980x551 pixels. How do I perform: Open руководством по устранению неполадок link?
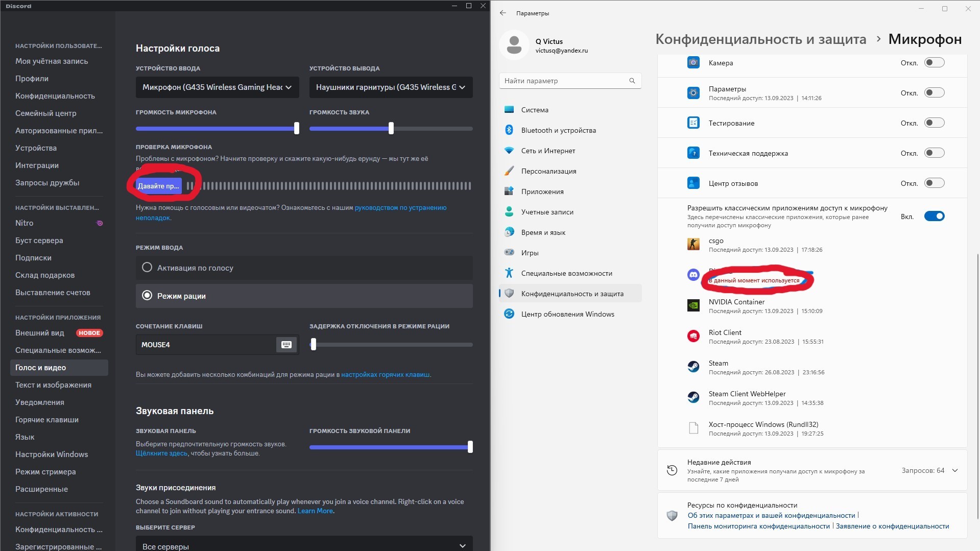[400, 208]
